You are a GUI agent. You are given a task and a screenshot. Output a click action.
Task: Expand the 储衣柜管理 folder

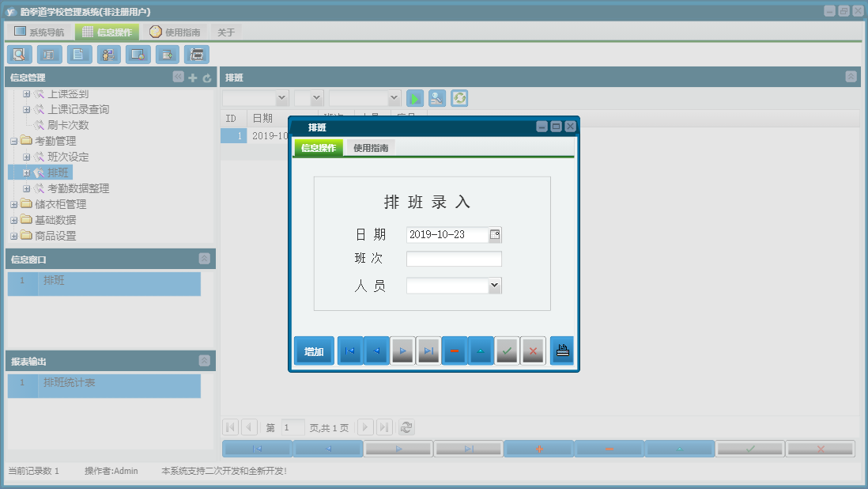click(14, 204)
